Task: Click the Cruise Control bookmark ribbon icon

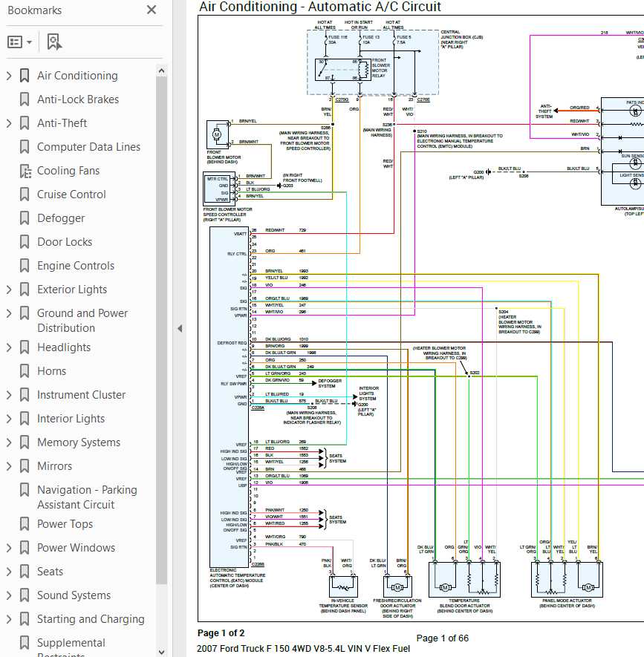Action: point(25,195)
